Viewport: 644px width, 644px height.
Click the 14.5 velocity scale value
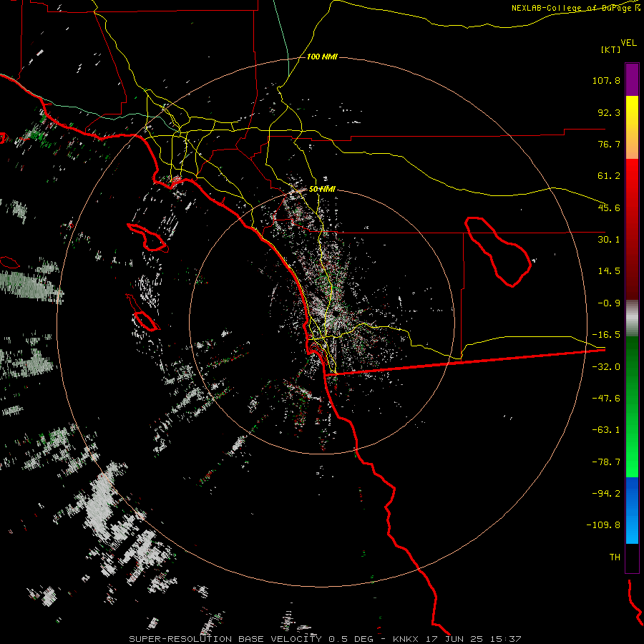coord(609,271)
